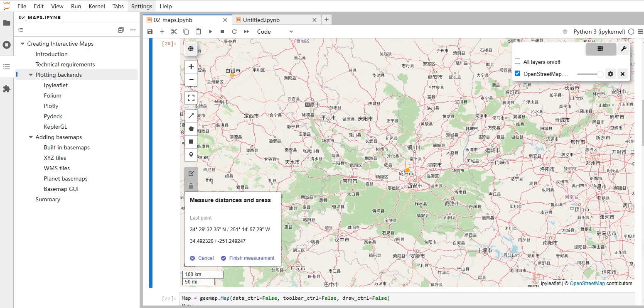Click the delete layers trash icon

tap(191, 186)
